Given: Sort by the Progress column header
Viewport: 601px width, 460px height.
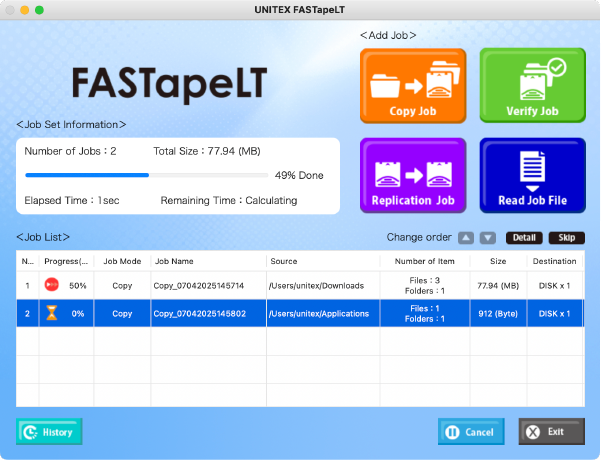Looking at the screenshot, I should pos(66,261).
